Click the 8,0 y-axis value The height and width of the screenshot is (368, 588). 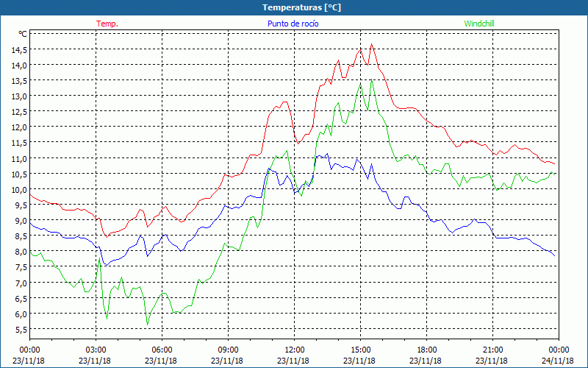click(22, 252)
